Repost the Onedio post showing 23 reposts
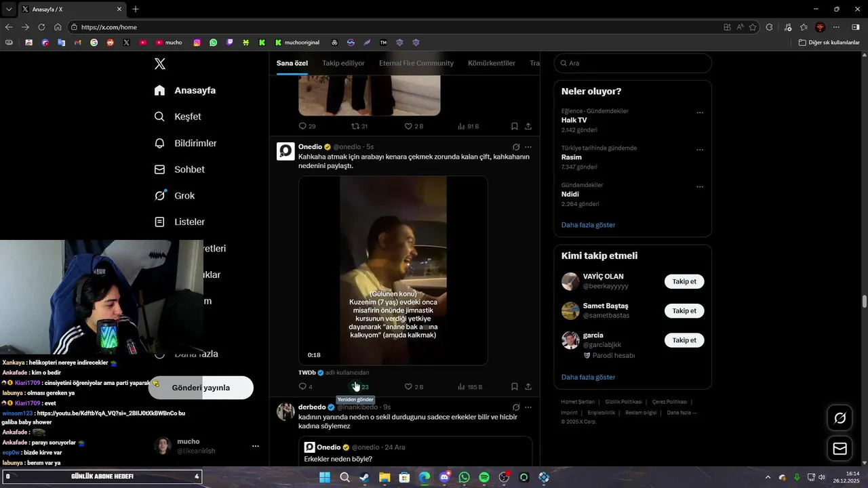 [359, 386]
